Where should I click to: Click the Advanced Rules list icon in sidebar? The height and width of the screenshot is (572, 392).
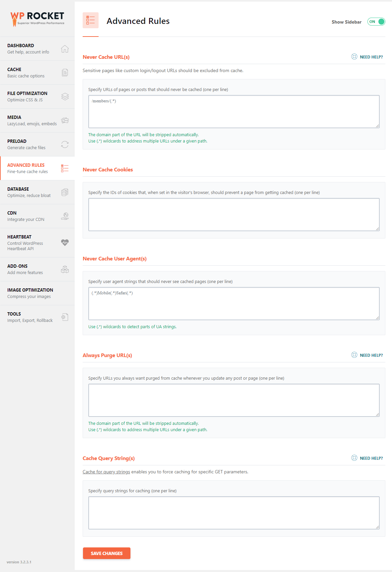click(x=65, y=168)
